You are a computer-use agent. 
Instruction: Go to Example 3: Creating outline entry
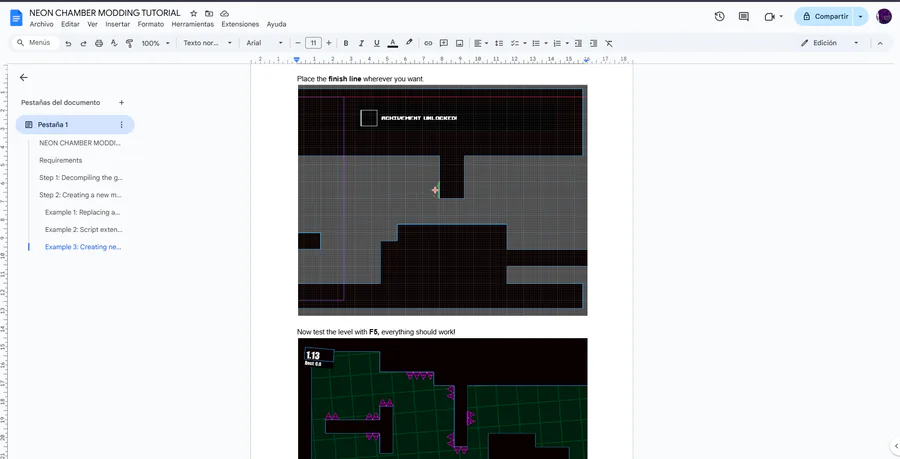point(83,247)
